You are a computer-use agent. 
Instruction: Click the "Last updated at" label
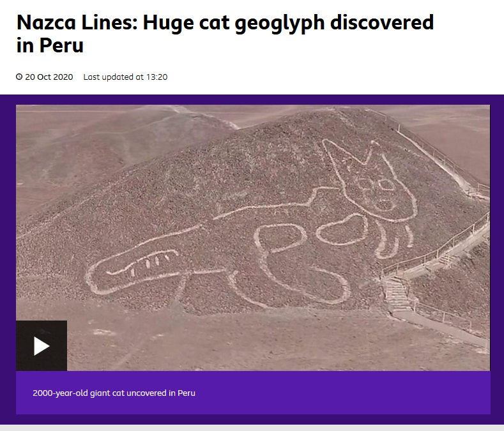coord(113,77)
